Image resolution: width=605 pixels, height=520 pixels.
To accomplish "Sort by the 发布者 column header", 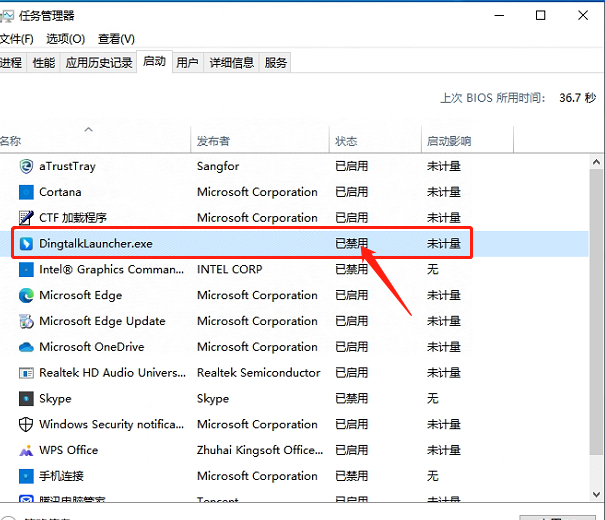I will tap(260, 141).
